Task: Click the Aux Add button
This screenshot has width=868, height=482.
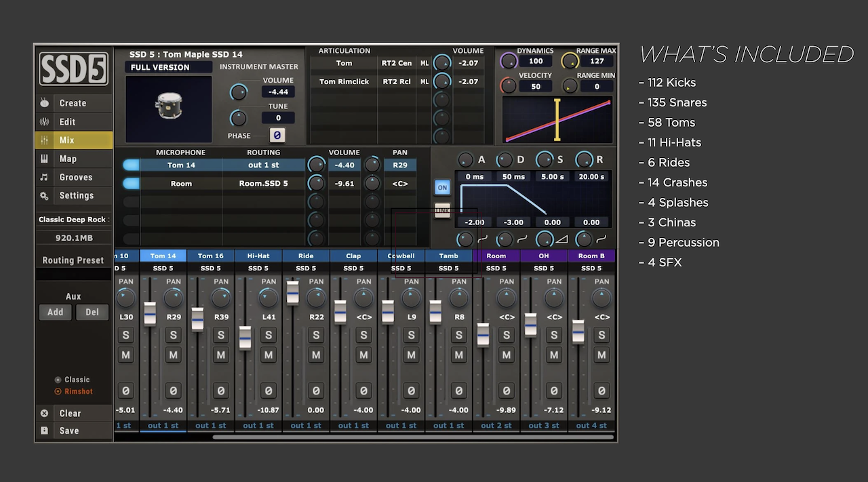Action: click(x=55, y=312)
